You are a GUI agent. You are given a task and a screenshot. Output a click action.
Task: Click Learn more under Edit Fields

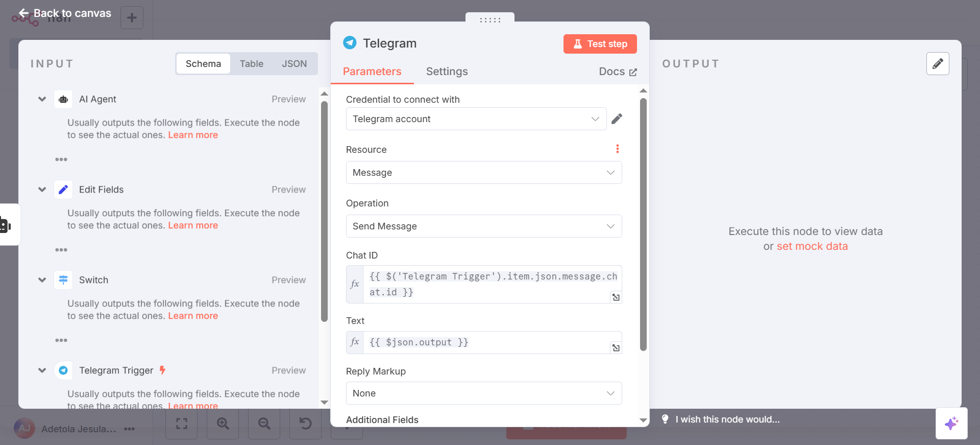click(x=193, y=225)
